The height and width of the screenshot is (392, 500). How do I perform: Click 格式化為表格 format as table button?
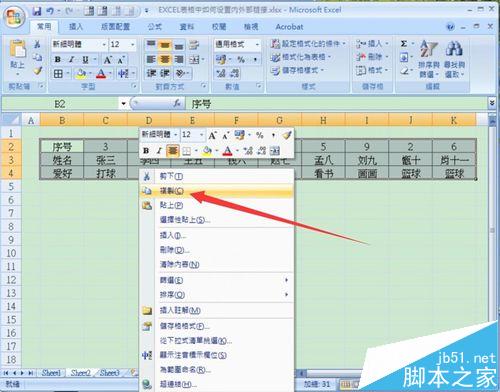(x=301, y=57)
